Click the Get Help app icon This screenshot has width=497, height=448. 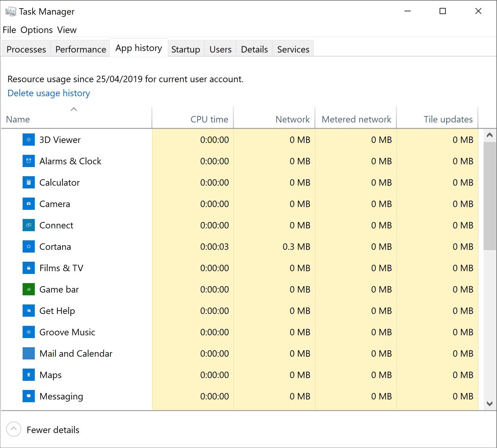pyautogui.click(x=29, y=311)
